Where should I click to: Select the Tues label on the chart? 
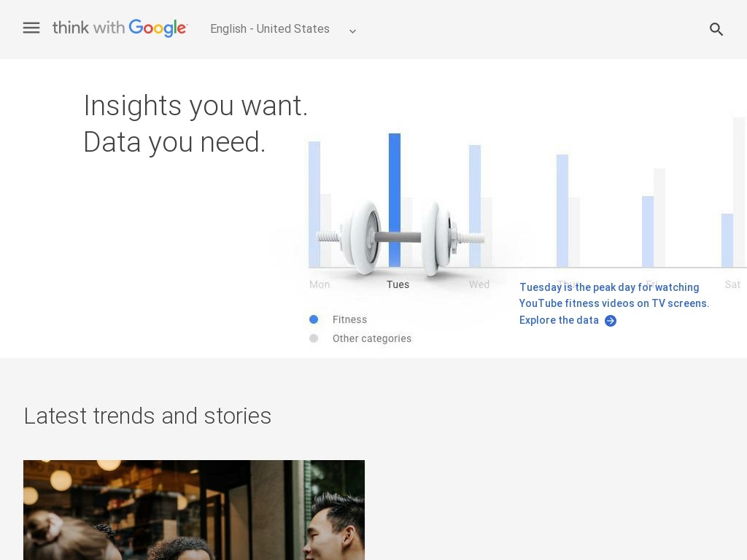click(x=398, y=284)
